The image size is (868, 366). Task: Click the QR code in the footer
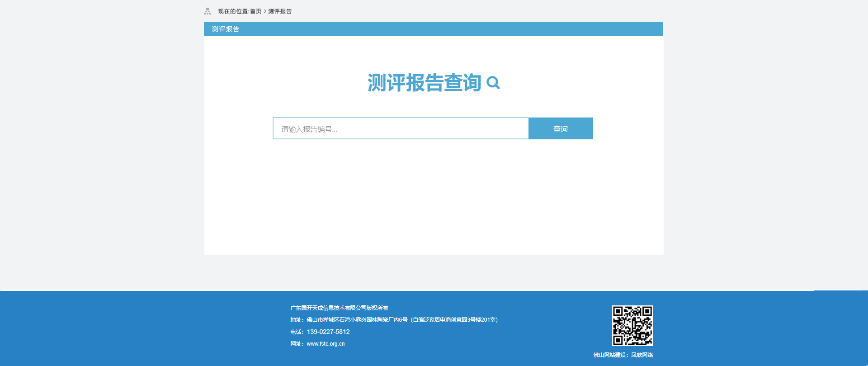coord(632,326)
